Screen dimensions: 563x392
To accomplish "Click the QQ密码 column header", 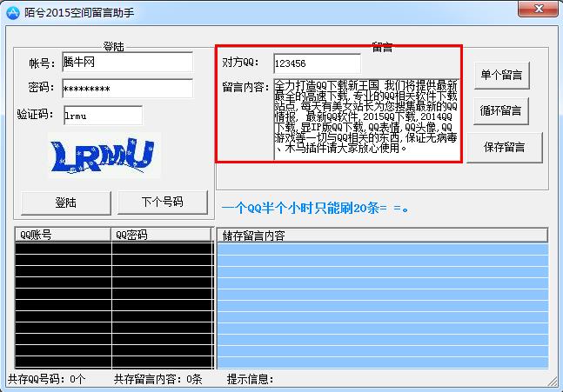I will click(x=162, y=235).
